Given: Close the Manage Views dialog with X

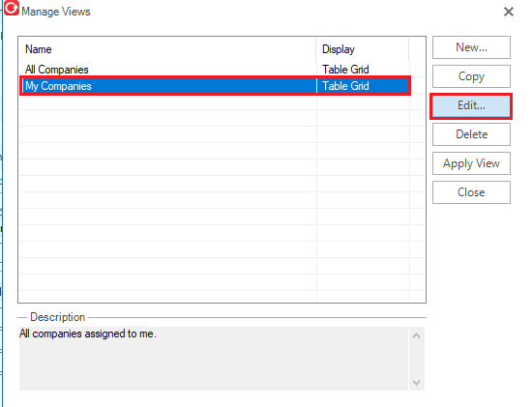Looking at the screenshot, I should (508, 12).
